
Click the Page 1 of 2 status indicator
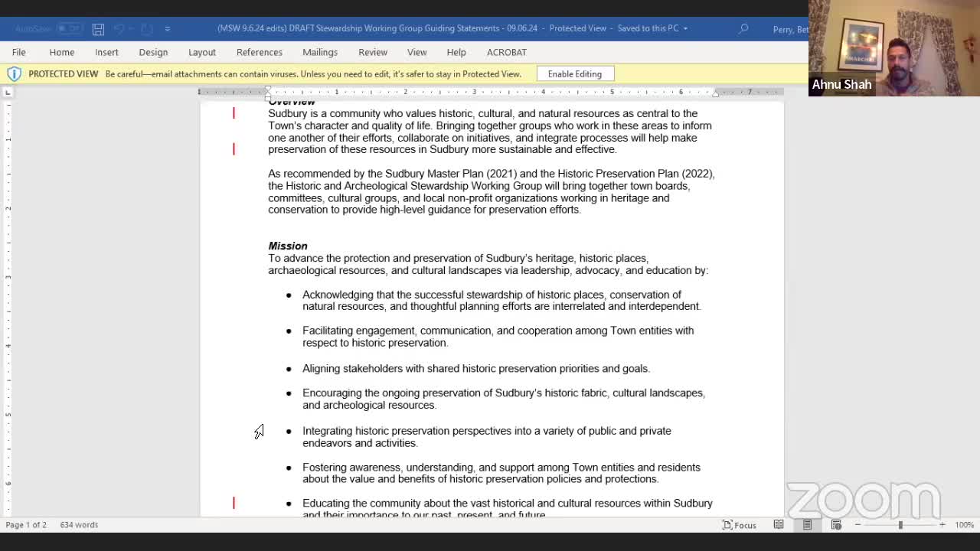click(x=26, y=525)
